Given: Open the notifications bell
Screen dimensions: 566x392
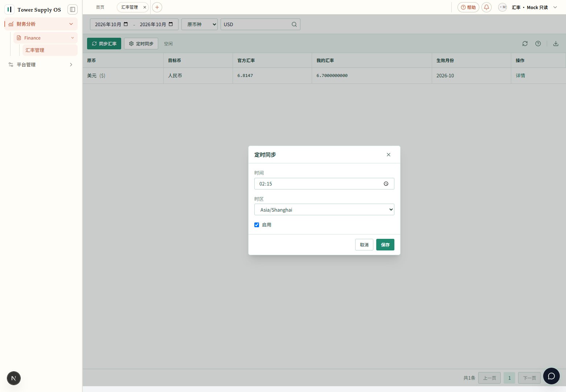Looking at the screenshot, I should 487,7.
